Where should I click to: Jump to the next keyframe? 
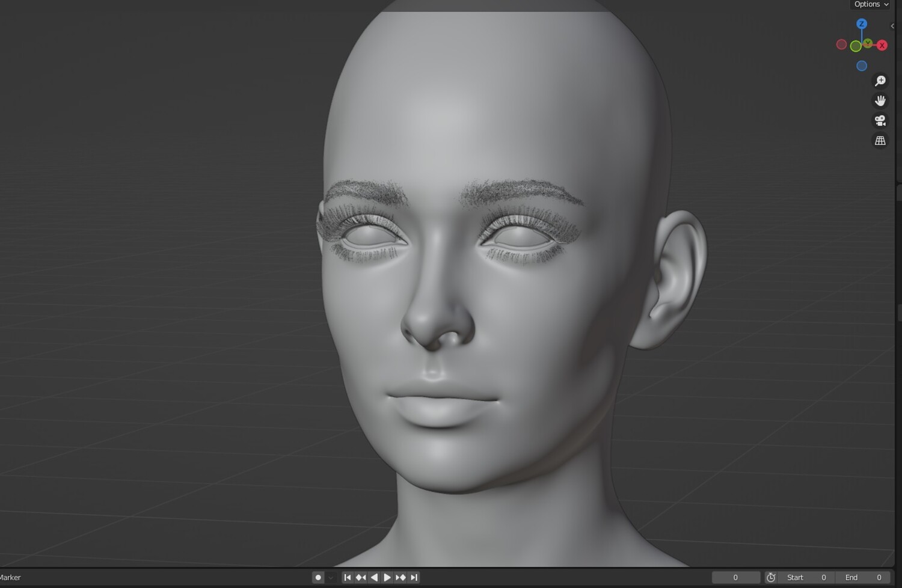point(400,578)
